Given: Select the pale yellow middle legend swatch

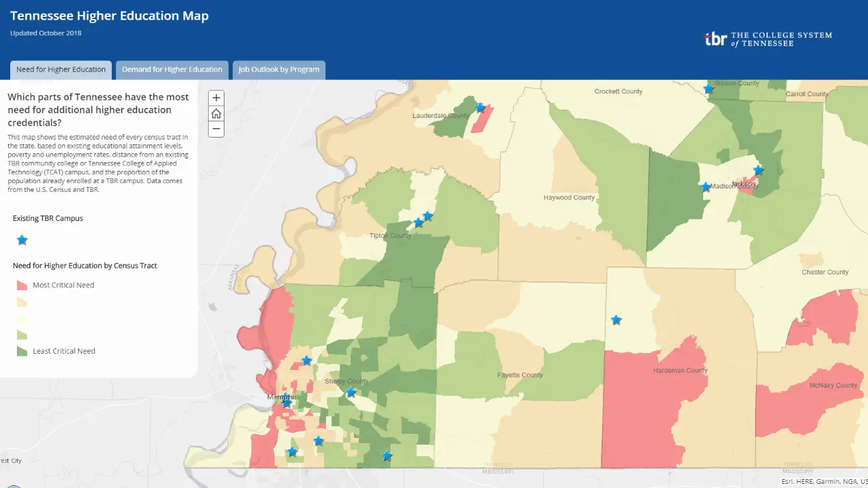Looking at the screenshot, I should click(20, 317).
